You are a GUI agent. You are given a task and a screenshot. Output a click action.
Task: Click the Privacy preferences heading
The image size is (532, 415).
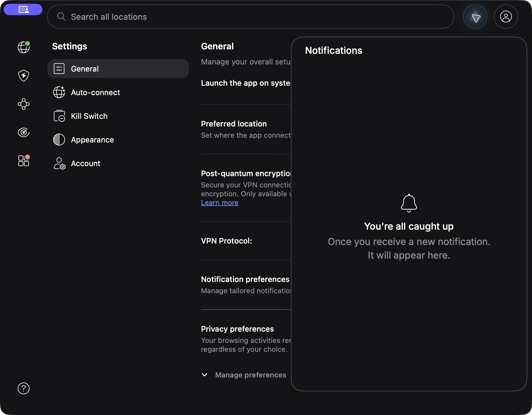(x=237, y=329)
